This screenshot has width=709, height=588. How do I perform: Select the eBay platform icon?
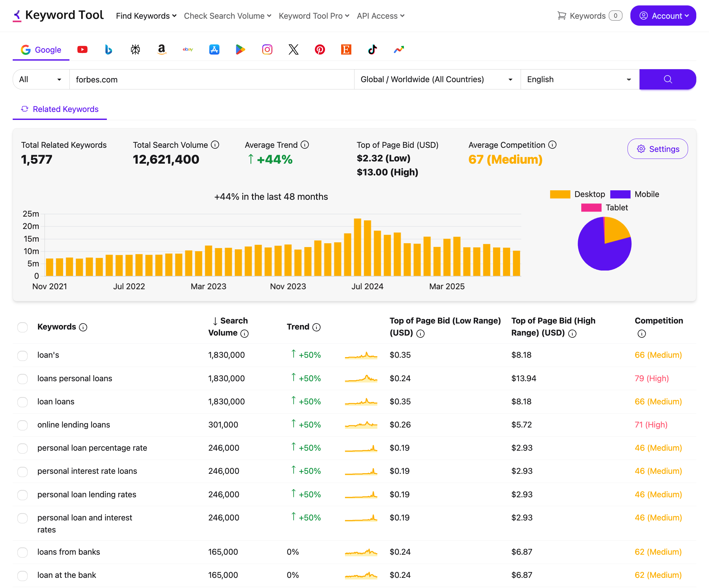tap(188, 49)
